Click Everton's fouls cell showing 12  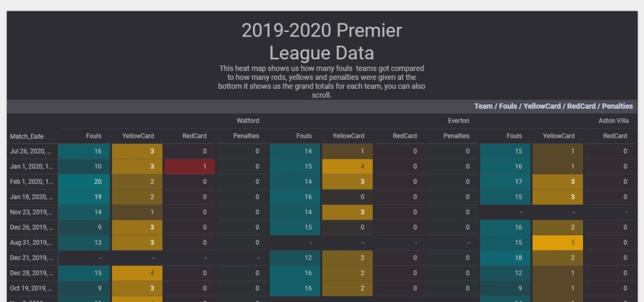[295, 258]
